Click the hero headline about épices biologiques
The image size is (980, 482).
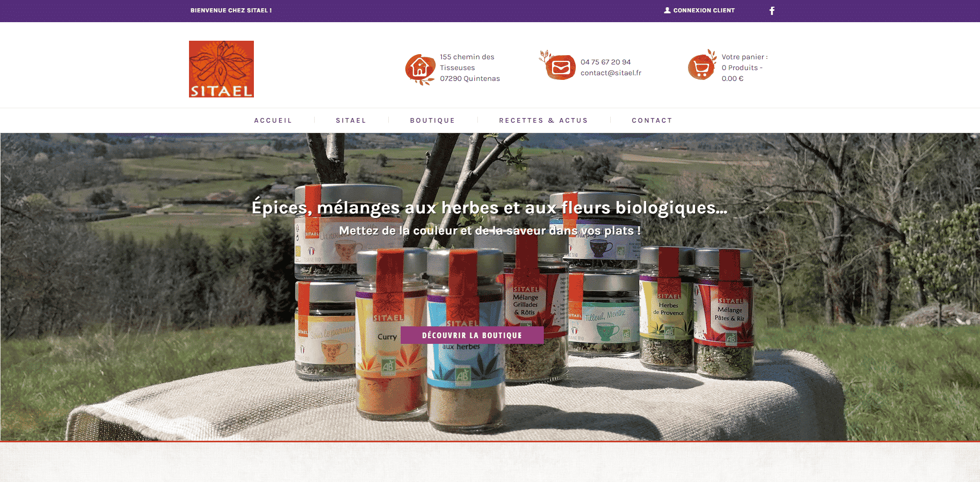pos(490,207)
